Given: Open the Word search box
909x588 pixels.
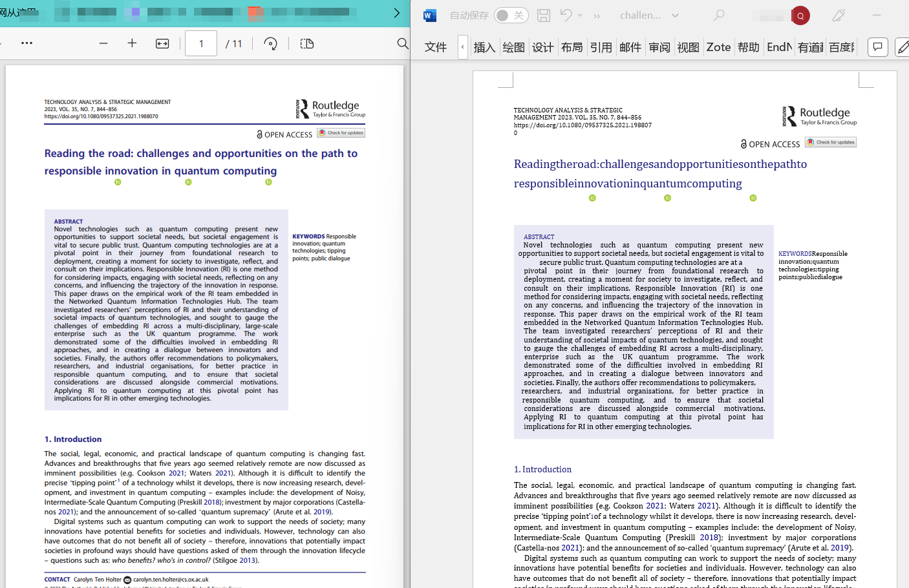Looking at the screenshot, I should [719, 16].
